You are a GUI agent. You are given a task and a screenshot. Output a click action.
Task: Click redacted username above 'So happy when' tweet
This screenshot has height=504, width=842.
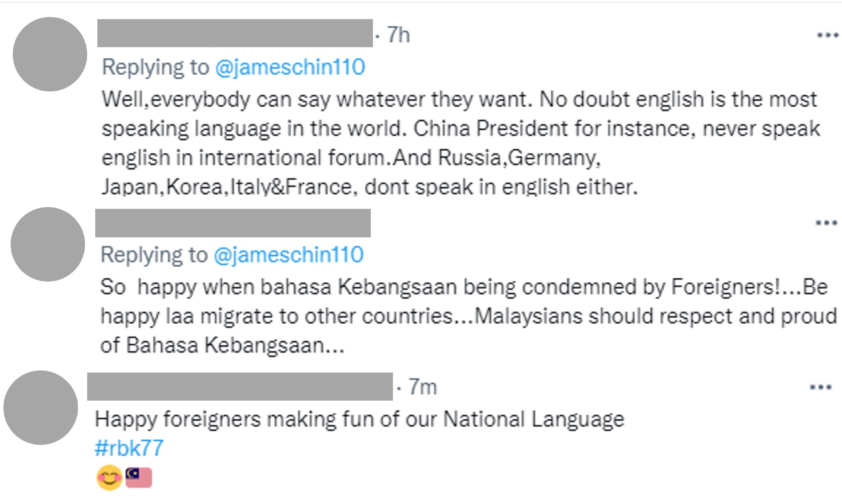click(233, 223)
